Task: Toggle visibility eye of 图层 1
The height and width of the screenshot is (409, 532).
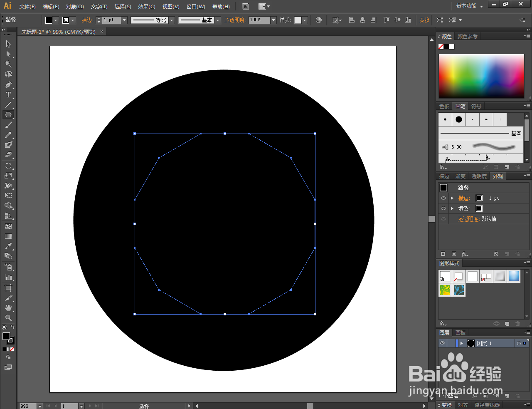Action: coord(442,343)
